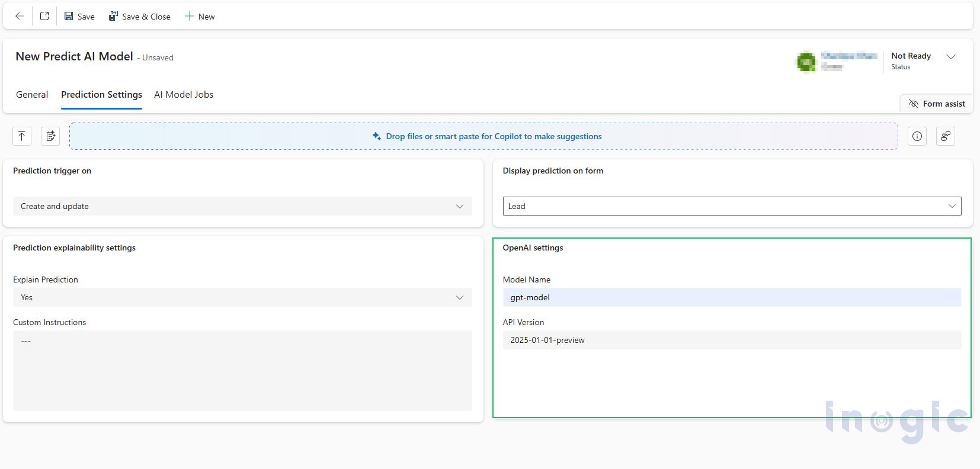
Task: Expand the Not Ready status header chevron
Action: (x=951, y=57)
